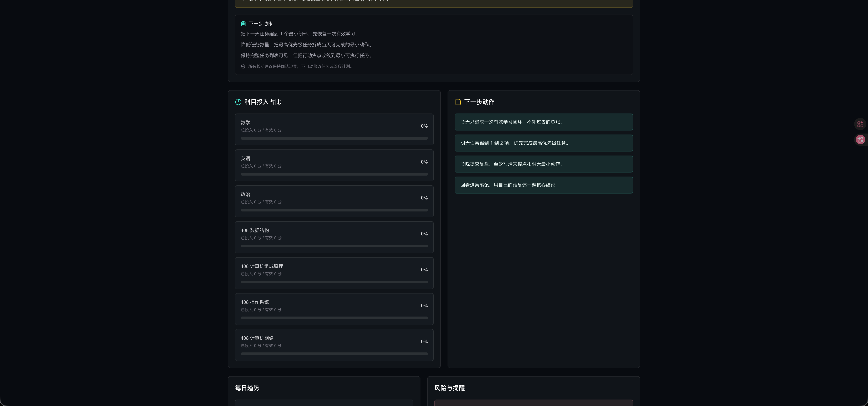Open the 408 计算机组成原理 subject row
The image size is (868, 406).
coord(334,273)
